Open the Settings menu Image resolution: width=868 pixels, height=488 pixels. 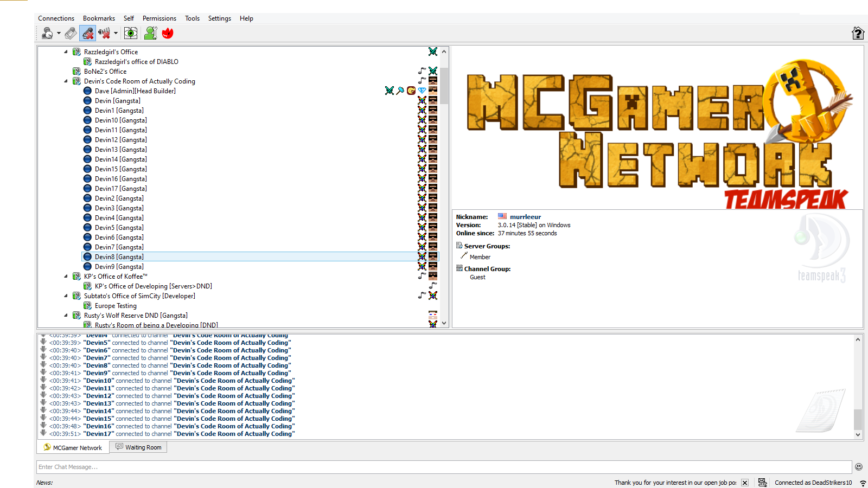pyautogui.click(x=219, y=18)
